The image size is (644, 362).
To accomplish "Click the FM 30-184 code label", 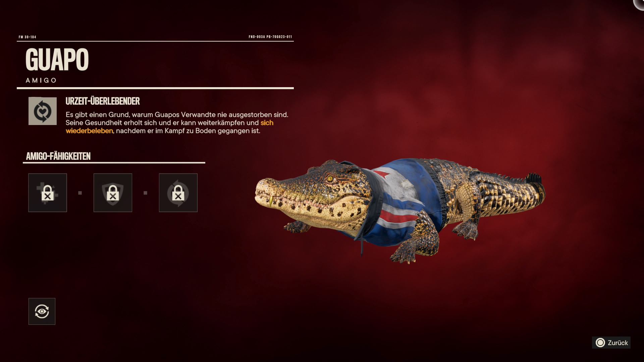I will [28, 37].
